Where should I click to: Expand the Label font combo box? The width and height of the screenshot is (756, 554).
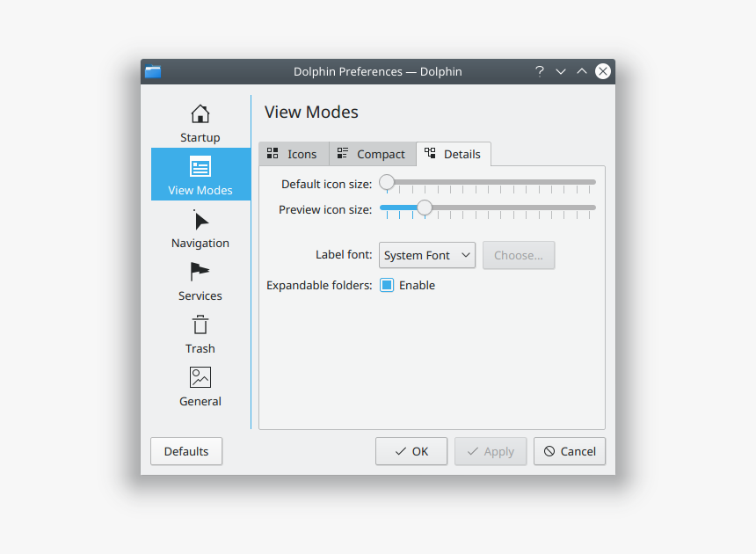pos(427,255)
